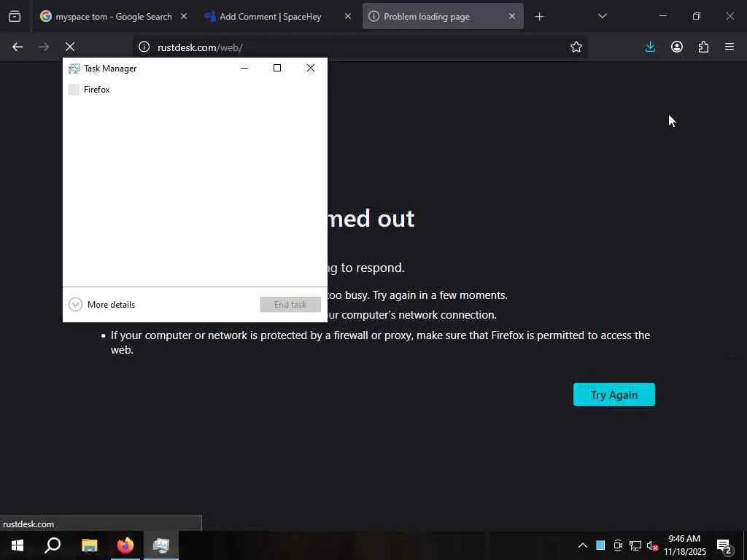Open the extensions puzzle icon
Viewport: 747px width, 560px height.
[703, 47]
